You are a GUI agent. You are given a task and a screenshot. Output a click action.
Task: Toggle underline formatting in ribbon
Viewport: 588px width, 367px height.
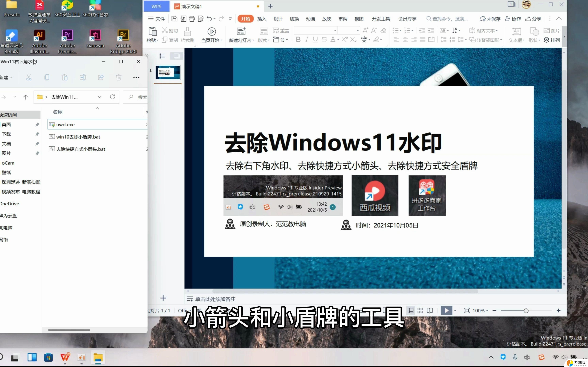click(315, 40)
